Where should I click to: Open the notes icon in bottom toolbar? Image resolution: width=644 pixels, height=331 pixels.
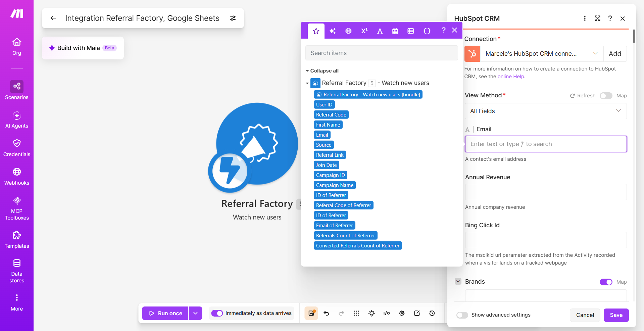pos(417,313)
